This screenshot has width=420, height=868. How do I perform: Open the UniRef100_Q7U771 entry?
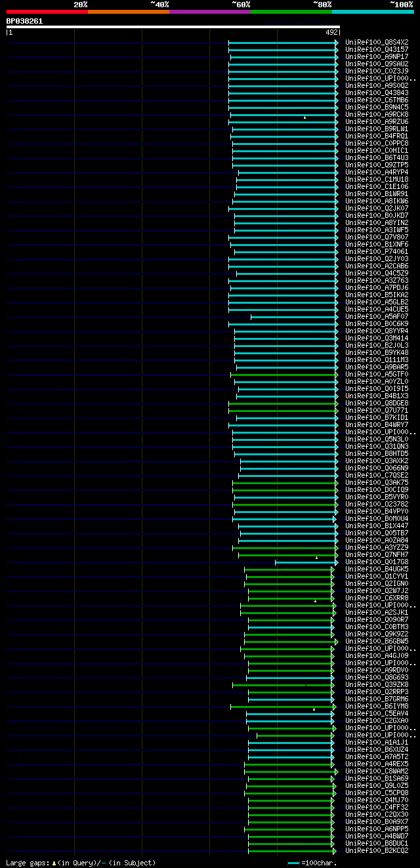click(x=377, y=410)
